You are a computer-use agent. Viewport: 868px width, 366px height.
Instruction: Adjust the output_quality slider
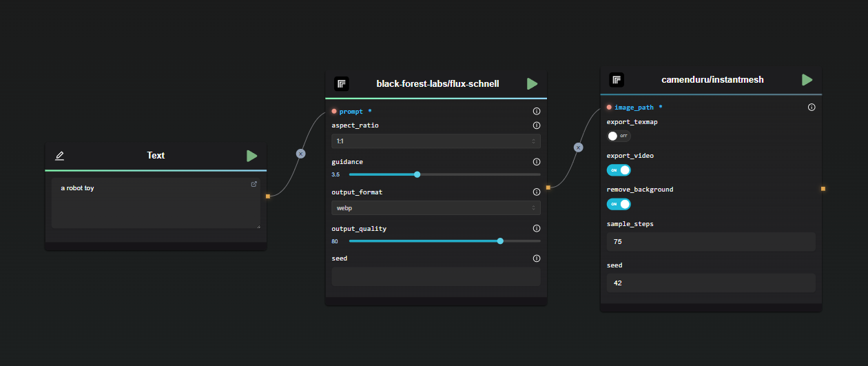pos(444,241)
